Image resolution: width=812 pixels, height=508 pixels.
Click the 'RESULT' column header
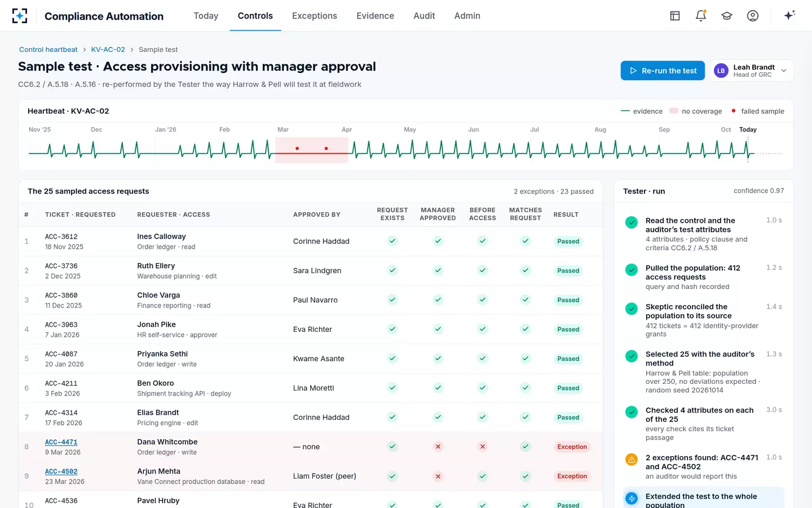click(x=566, y=214)
